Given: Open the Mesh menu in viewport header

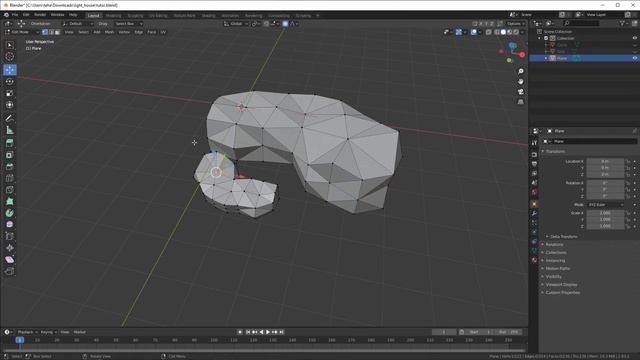Looking at the screenshot, I should click(x=109, y=32).
